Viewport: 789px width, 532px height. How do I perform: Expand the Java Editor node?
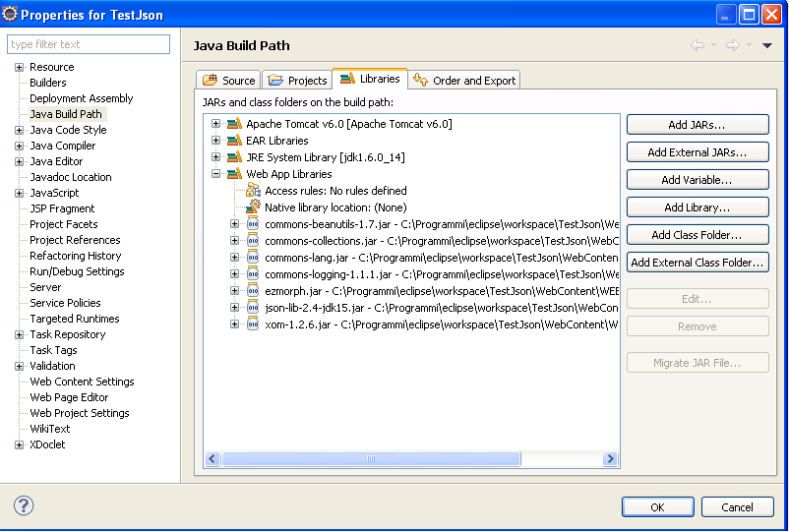(19, 161)
